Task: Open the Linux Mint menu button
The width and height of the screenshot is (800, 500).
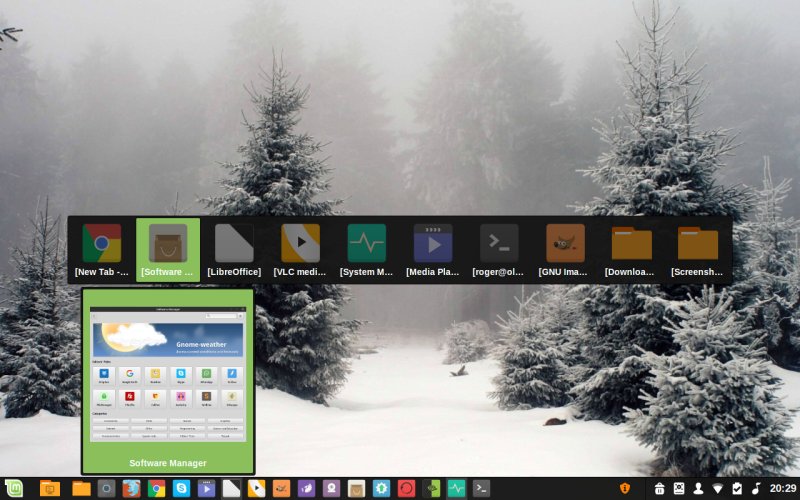Action: click(14, 489)
